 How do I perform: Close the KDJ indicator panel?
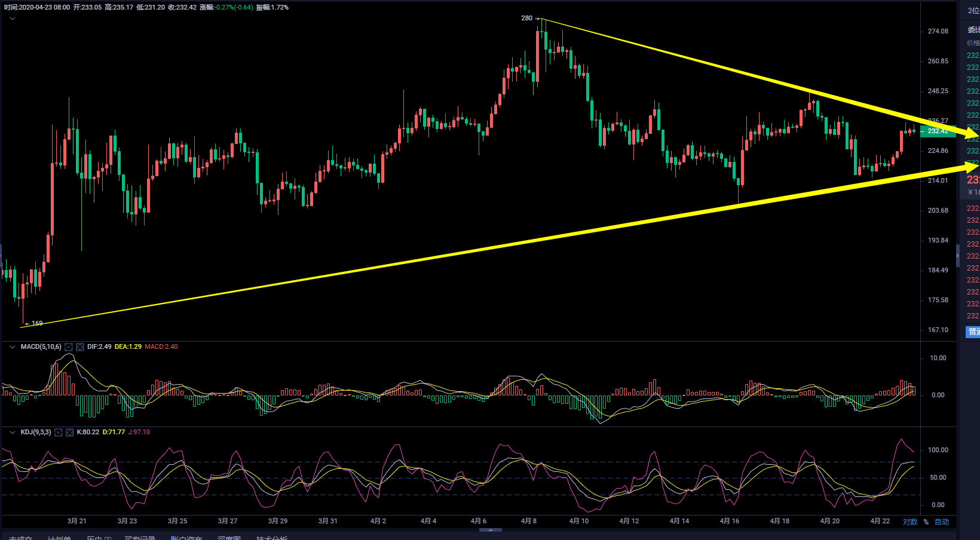[70, 432]
